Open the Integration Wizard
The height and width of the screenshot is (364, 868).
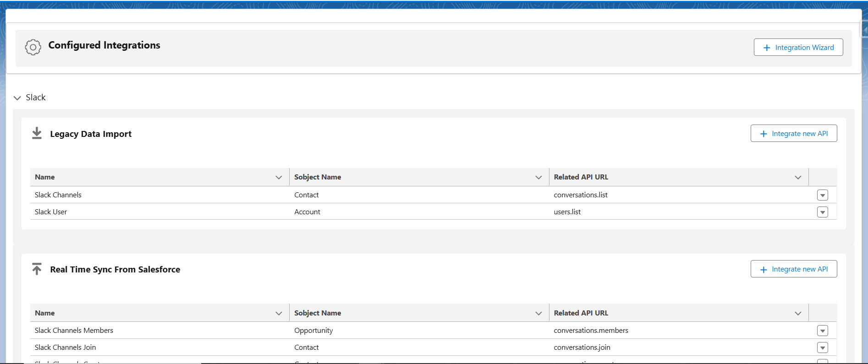tap(798, 47)
